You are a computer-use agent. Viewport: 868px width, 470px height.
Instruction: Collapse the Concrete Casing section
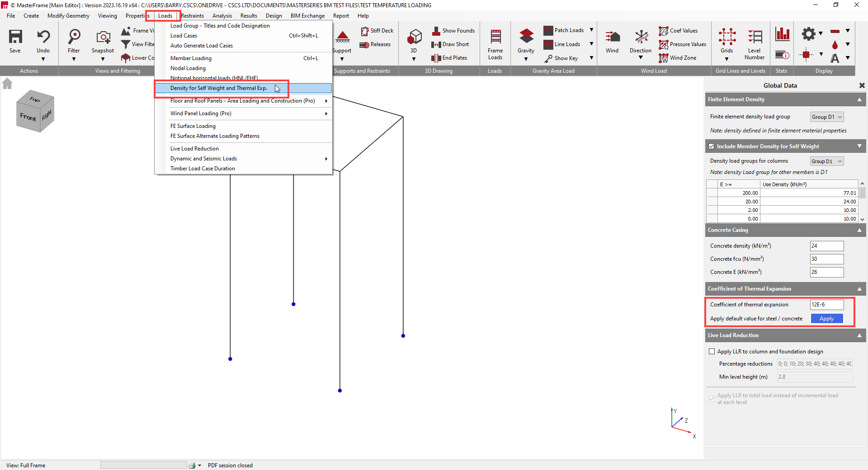859,230
